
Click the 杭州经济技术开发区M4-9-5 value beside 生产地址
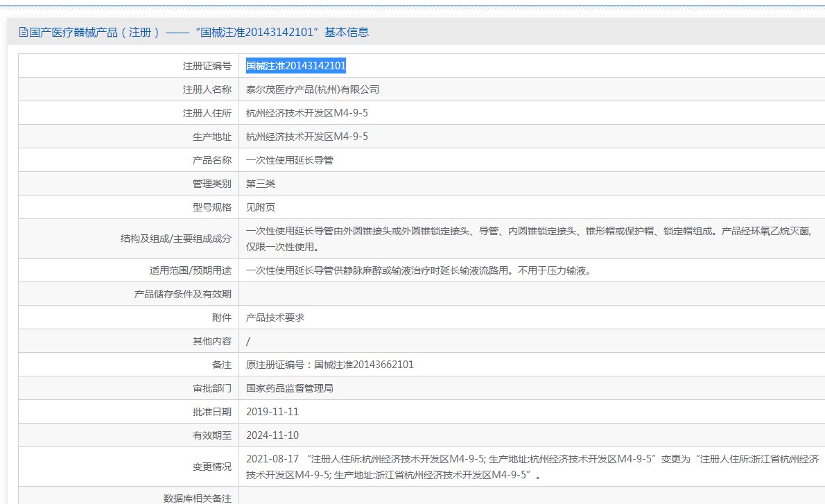click(306, 137)
